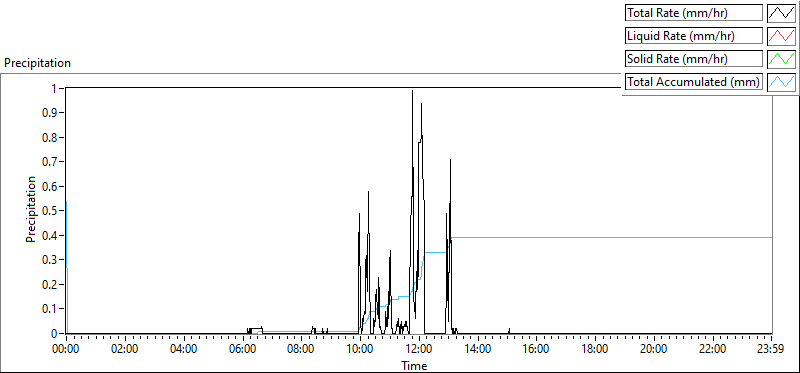Click the 00:00 time axis tick label
The image size is (800, 373).
(66, 350)
